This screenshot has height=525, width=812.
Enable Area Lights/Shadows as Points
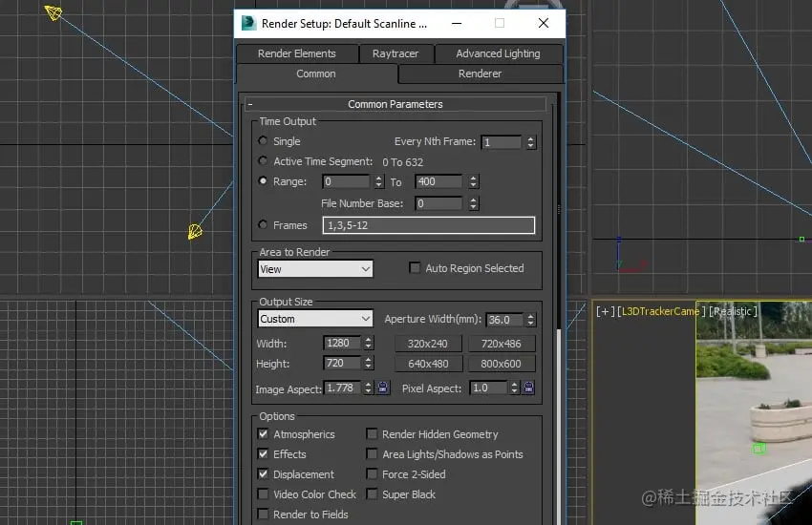[372, 454]
